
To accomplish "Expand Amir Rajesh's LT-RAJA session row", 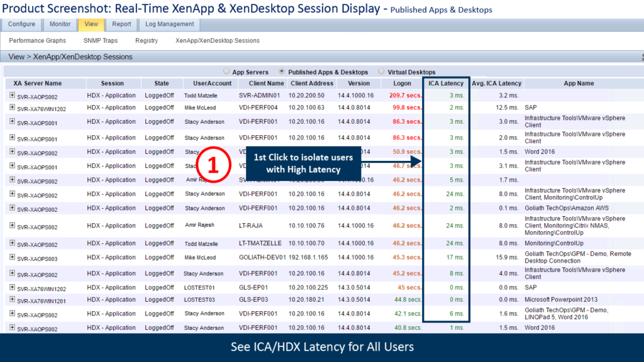I will [x=12, y=225].
